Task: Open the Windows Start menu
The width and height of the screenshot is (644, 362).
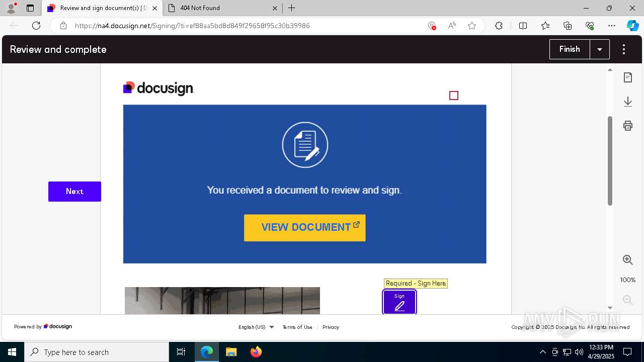Action: (x=12, y=352)
